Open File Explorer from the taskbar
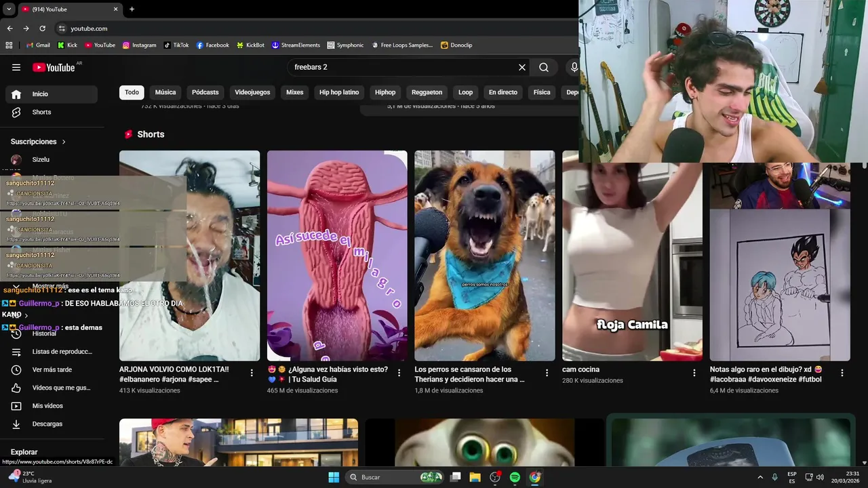This screenshot has height=488, width=868. [x=475, y=477]
